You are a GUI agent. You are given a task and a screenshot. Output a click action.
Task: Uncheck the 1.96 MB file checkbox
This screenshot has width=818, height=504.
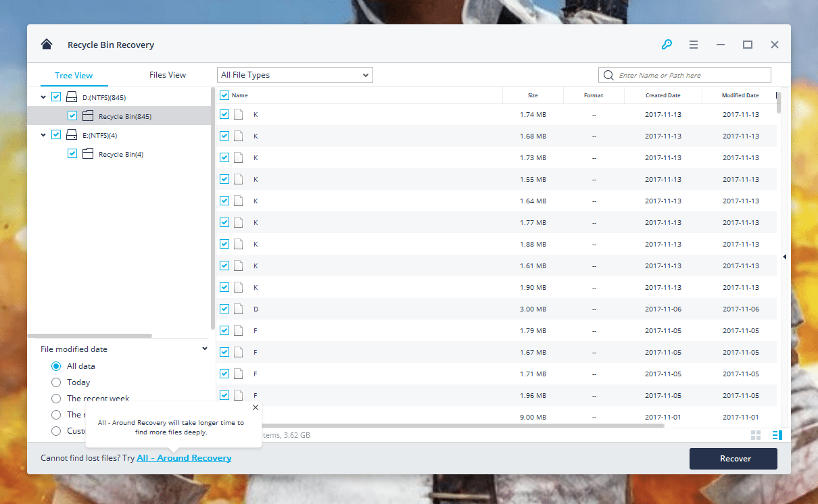tap(224, 395)
